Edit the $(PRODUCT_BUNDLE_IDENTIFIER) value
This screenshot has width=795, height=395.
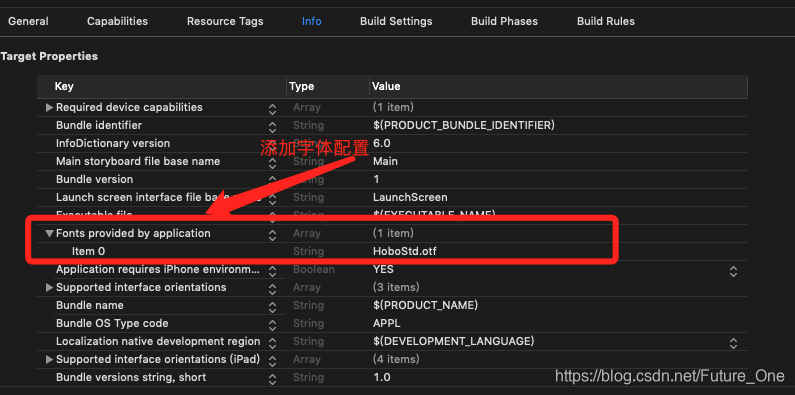click(463, 125)
